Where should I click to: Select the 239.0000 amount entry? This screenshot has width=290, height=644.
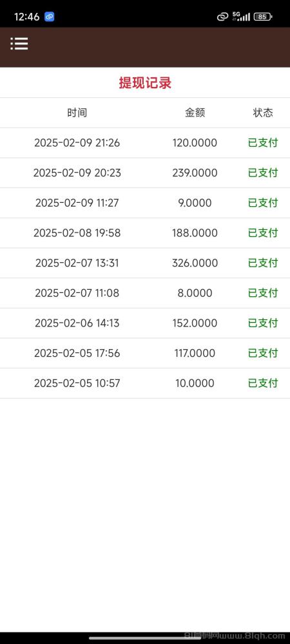[x=195, y=173]
